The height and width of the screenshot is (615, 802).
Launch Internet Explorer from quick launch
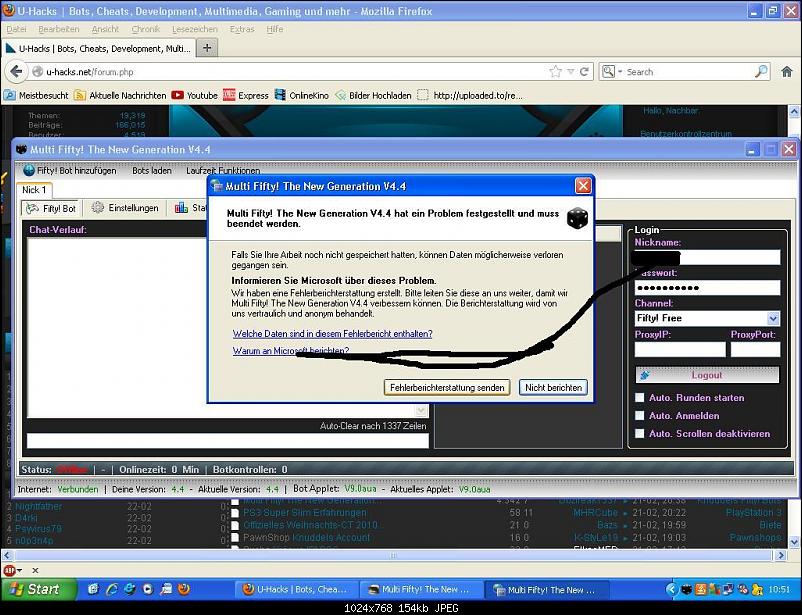pos(112,589)
